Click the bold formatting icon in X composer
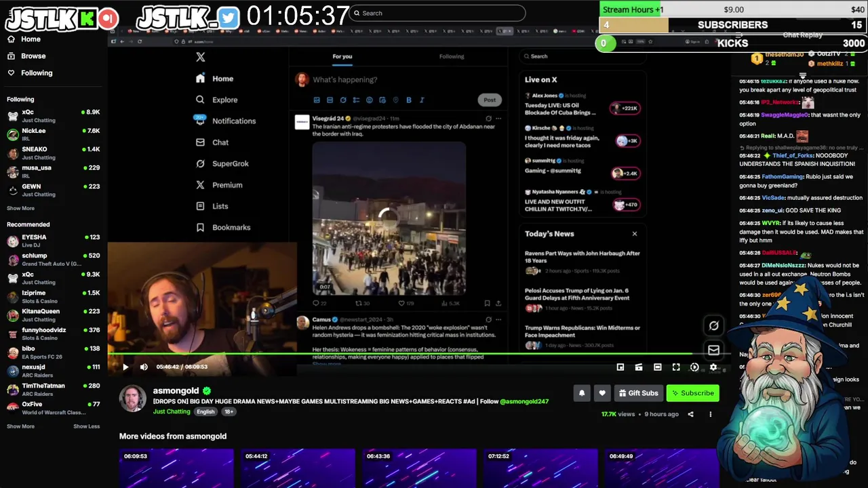868x488 pixels. pos(409,100)
